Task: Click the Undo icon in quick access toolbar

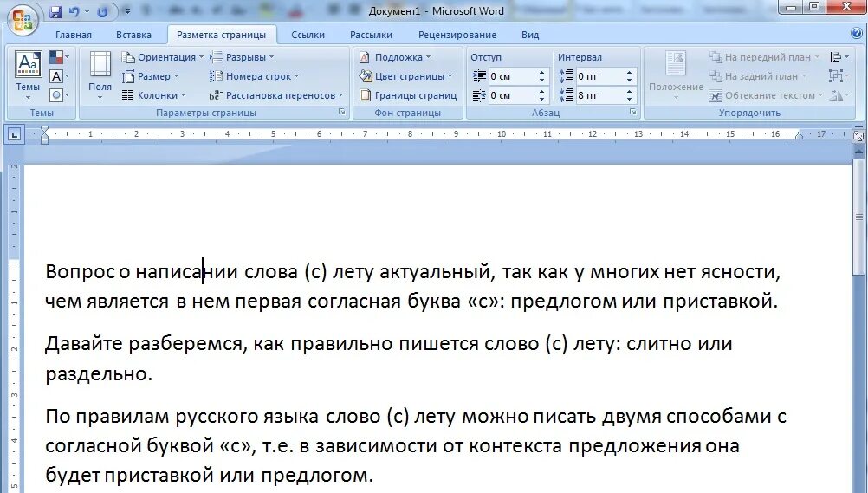Action: [74, 11]
